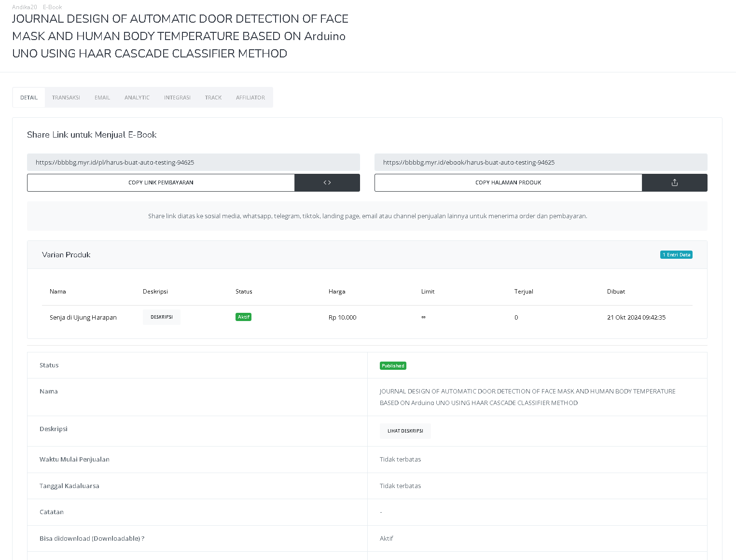Click the price Rp 10.000
736x560 pixels.
point(342,317)
